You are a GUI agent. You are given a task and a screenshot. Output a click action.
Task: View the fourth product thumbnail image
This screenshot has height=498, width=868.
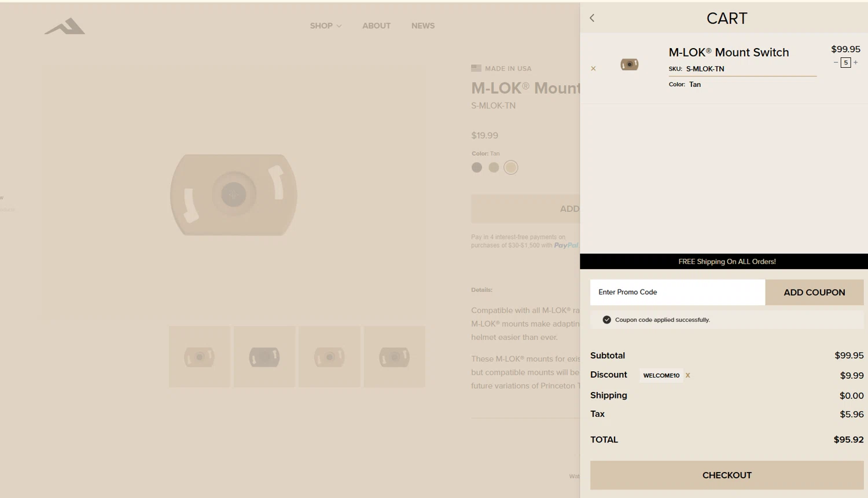(395, 357)
